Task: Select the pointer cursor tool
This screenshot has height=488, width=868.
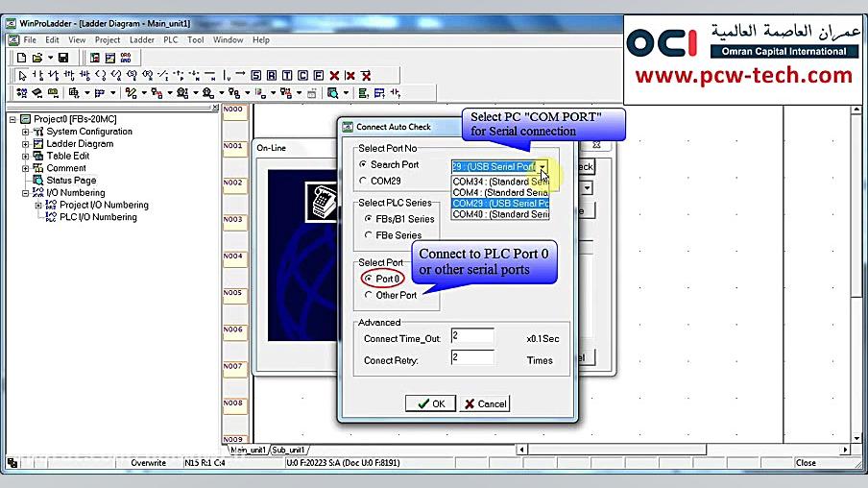Action: (x=22, y=75)
